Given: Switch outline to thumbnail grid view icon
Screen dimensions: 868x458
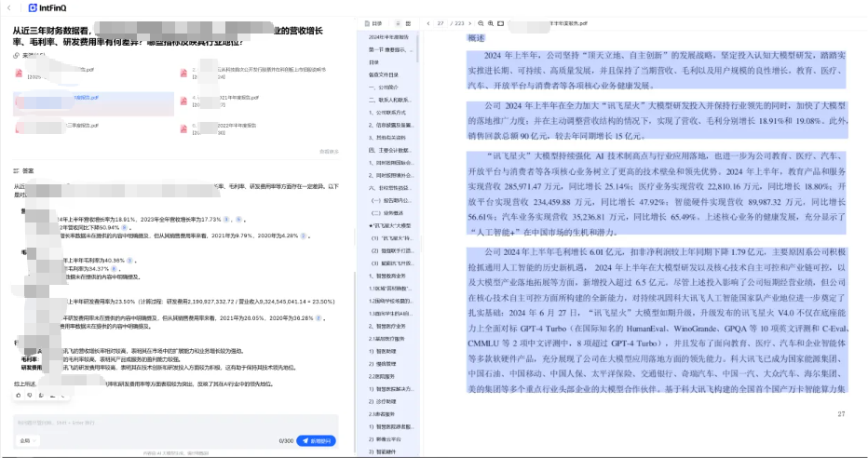Looking at the screenshot, I should point(408,23).
